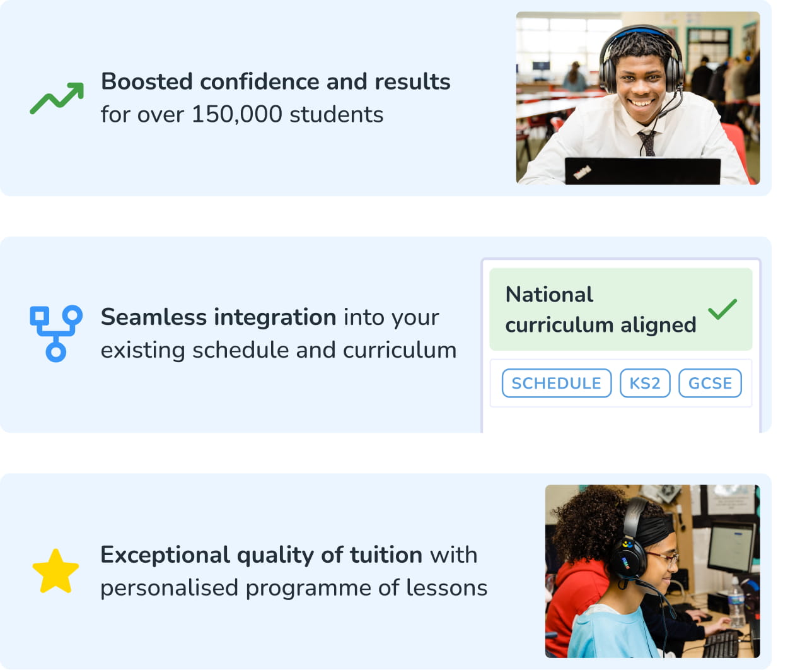
Task: Click the black laptop in the first photo
Action: click(642, 171)
